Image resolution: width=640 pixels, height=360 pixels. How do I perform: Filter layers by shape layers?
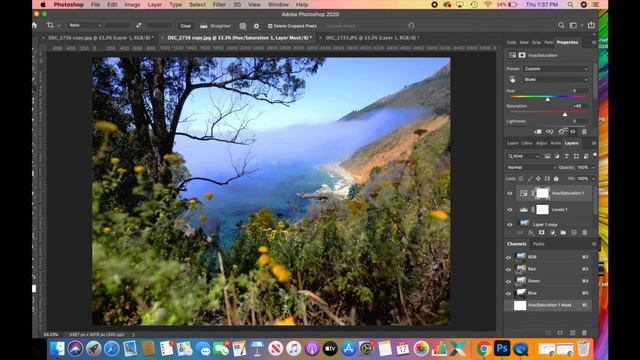pos(576,156)
